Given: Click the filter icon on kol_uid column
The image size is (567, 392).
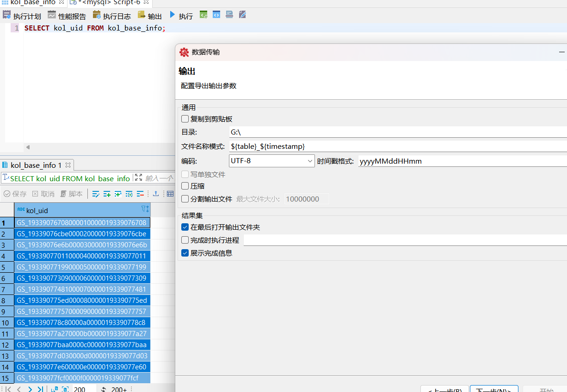Looking at the screenshot, I should click(145, 209).
